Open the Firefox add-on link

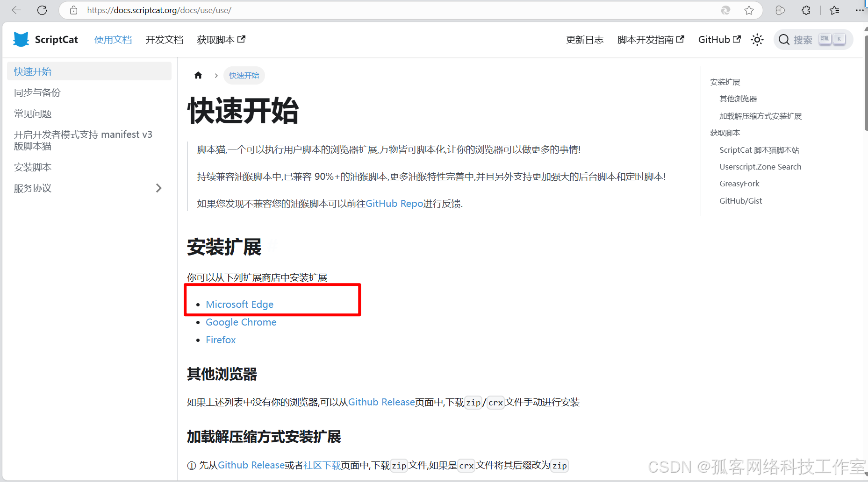pos(221,340)
